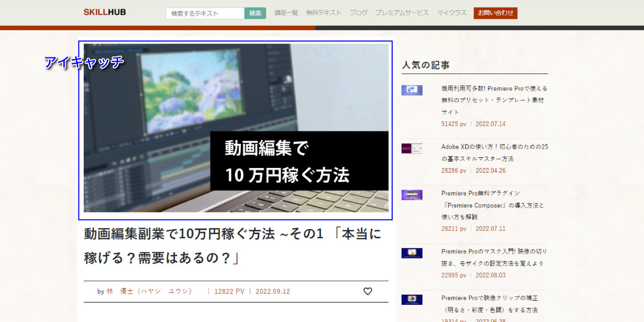Viewport: 644px width, 322px height.
Task: Click thumbnail of the プリセット・テンプレート素材 article
Action: (412, 90)
